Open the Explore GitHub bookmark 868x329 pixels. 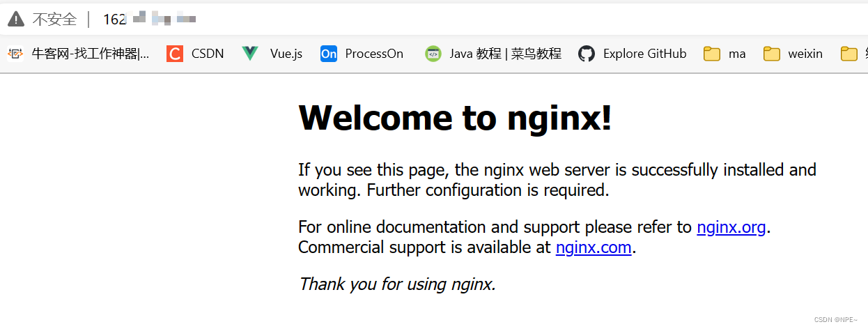coord(645,54)
